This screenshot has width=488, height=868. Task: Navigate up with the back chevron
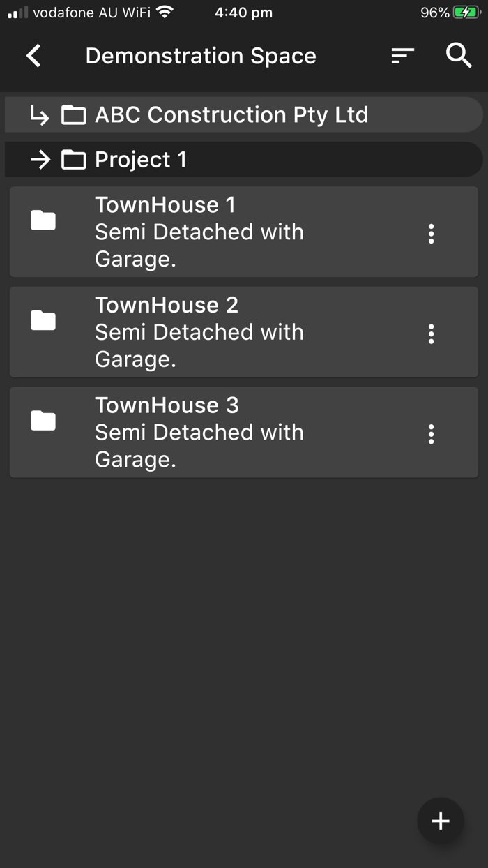point(33,55)
